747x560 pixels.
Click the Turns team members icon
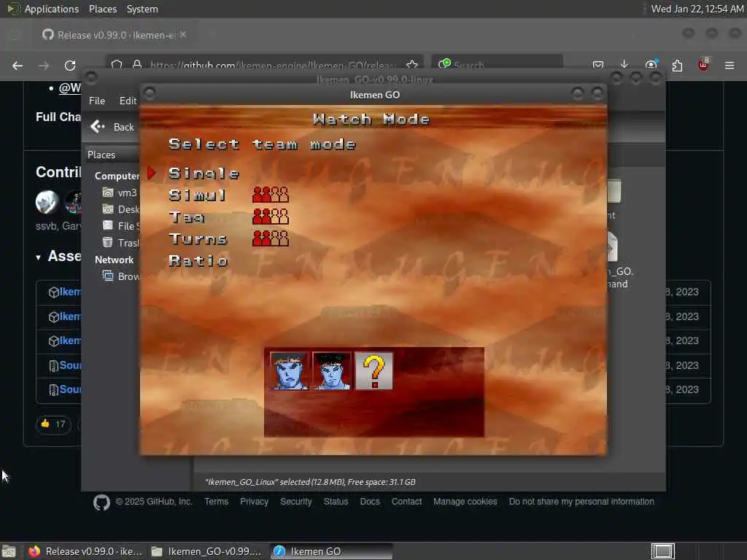[x=270, y=238]
